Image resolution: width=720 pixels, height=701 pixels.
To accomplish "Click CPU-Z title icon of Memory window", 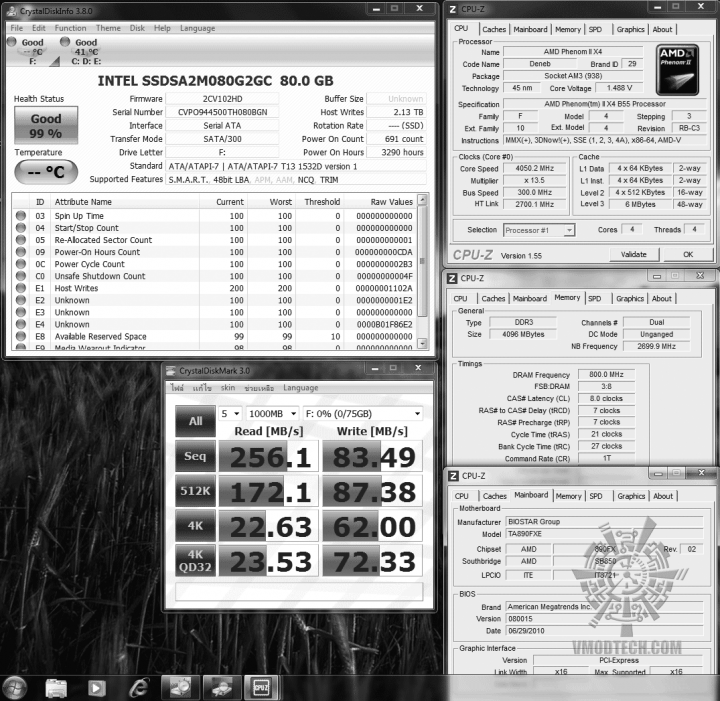I will [x=452, y=278].
